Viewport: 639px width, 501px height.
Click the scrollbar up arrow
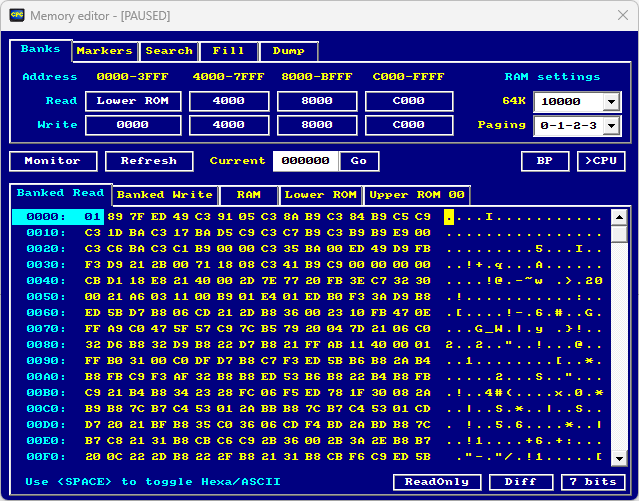click(x=619, y=217)
